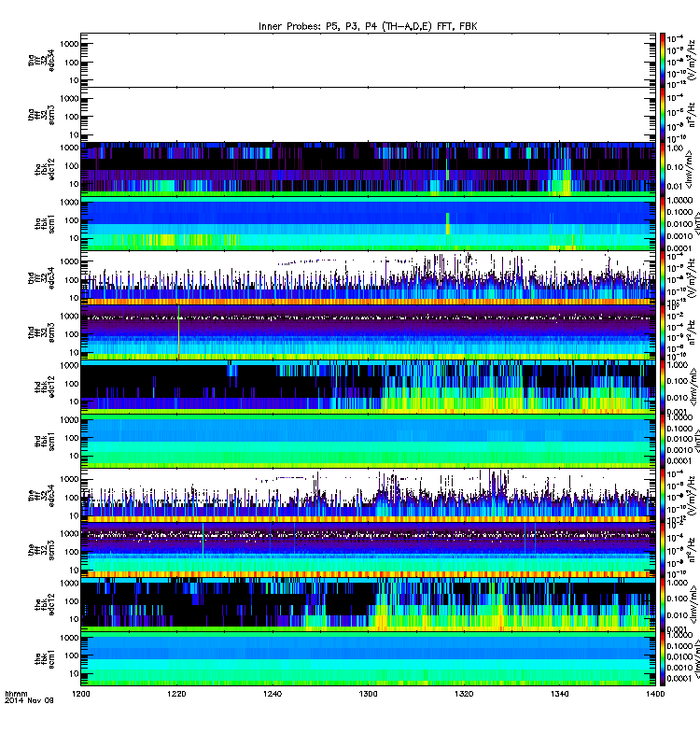This screenshot has height=747, width=700.
Task: Click the 'the fbk scm1' axis label
Action: 45,658
